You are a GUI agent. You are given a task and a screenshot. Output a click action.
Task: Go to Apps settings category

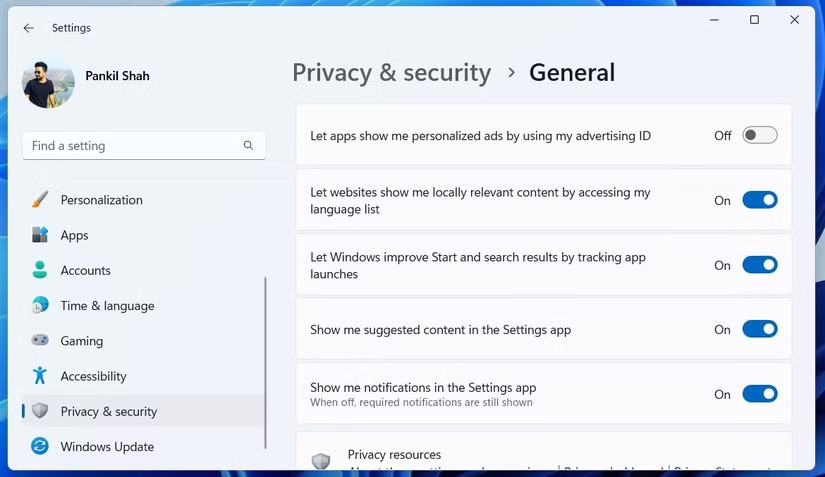click(143, 235)
